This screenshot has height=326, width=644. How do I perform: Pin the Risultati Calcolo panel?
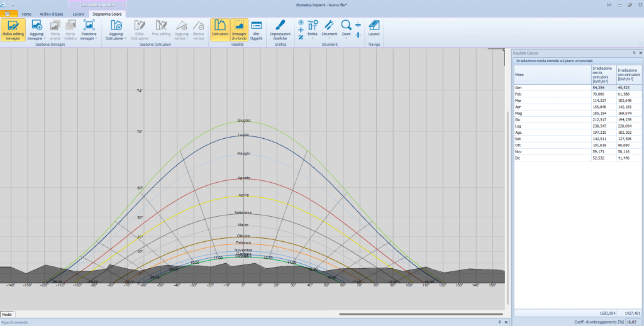click(633, 53)
